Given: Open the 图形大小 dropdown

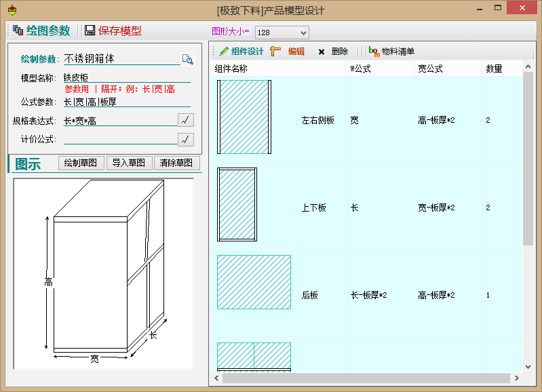Looking at the screenshot, I should (303, 33).
